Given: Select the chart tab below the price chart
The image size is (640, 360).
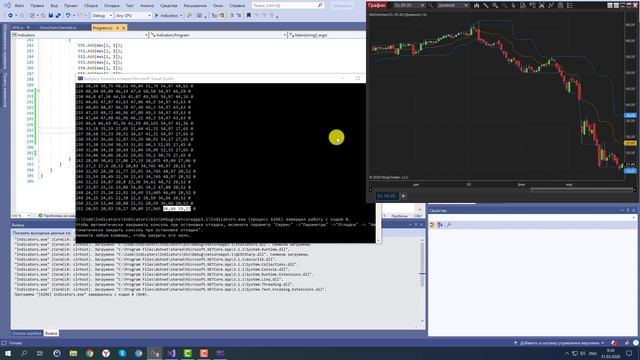Looking at the screenshot, I should pyautogui.click(x=387, y=196).
